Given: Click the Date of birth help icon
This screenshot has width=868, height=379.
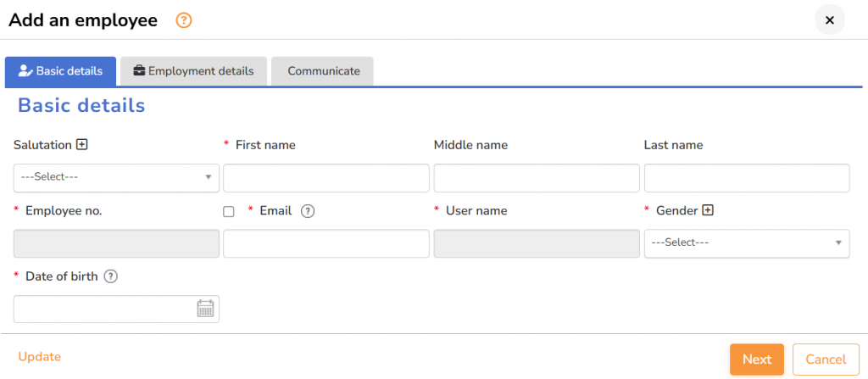Looking at the screenshot, I should (110, 276).
